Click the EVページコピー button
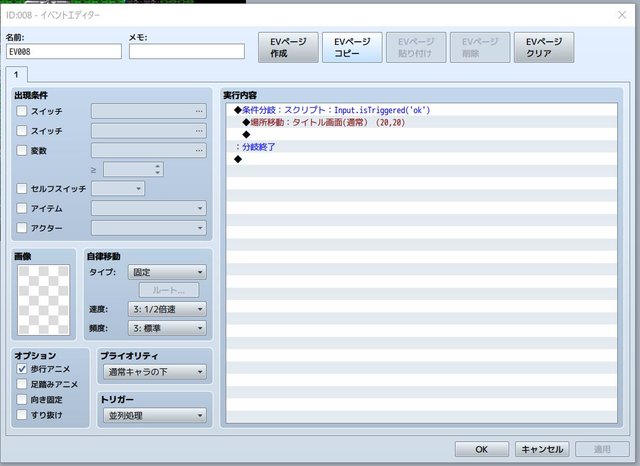 coord(352,48)
